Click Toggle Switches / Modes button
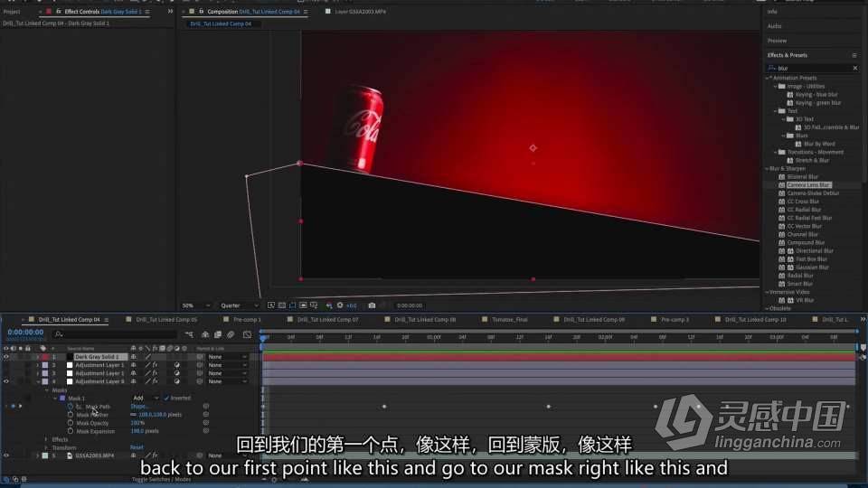 (x=161, y=480)
